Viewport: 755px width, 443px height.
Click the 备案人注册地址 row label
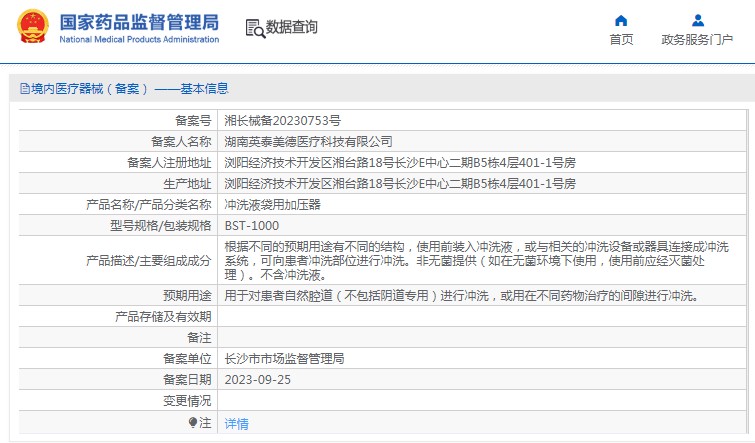[169, 163]
